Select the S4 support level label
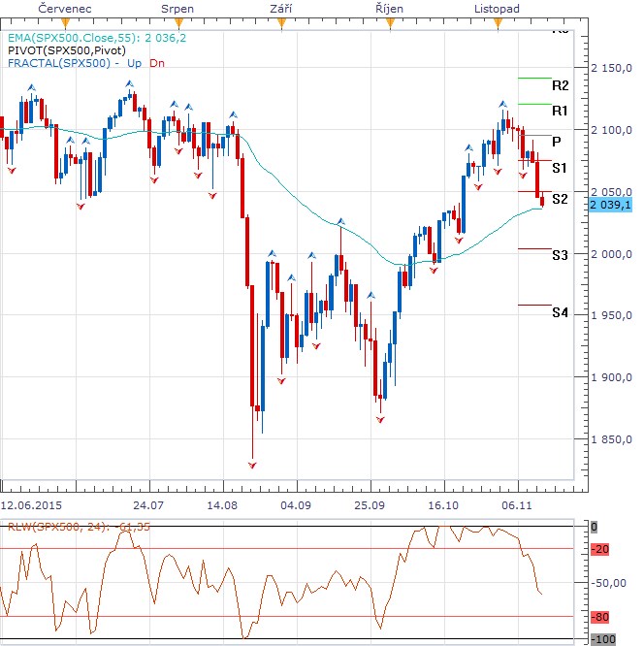644x646 pixels. coord(560,312)
